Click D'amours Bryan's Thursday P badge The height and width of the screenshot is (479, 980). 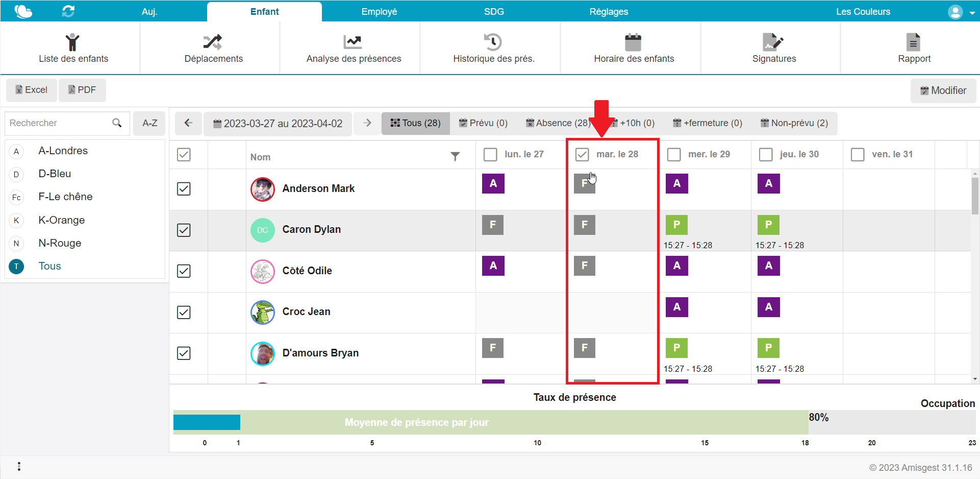[769, 348]
